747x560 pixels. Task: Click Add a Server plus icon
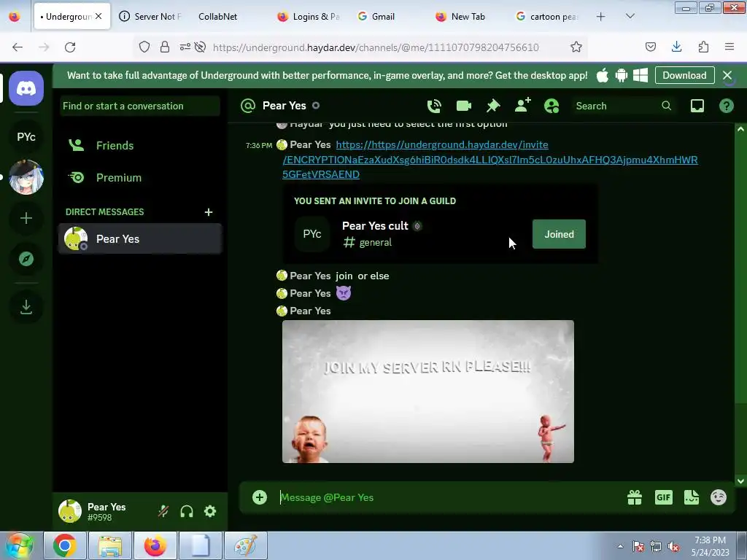click(x=26, y=219)
